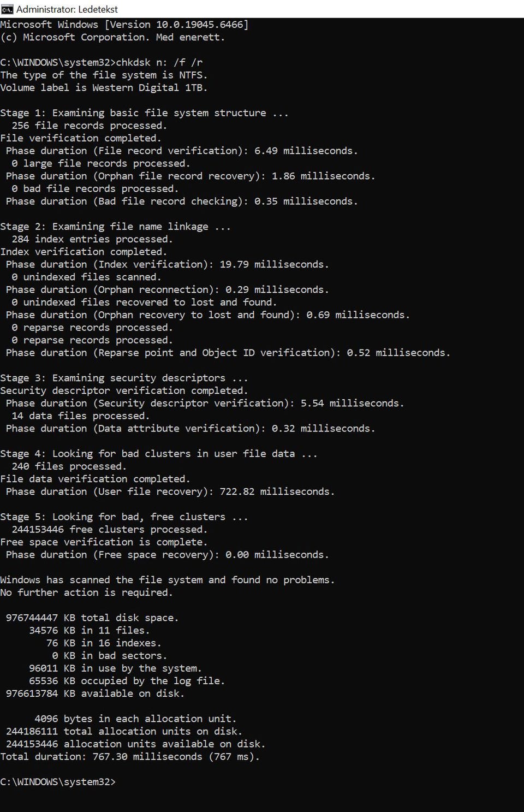The image size is (524, 812).
Task: Click the 'Stage 3: Examining security descriptors' heading
Action: pos(124,378)
